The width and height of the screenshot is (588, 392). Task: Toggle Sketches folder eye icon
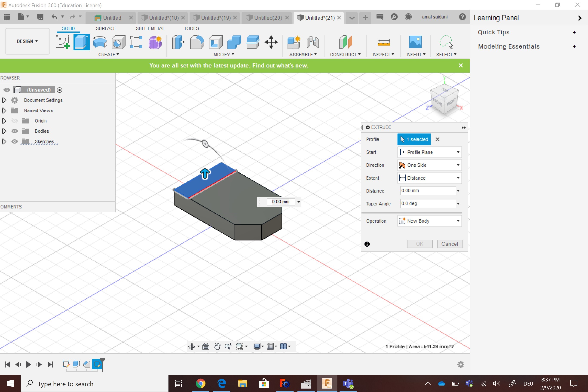pyautogui.click(x=14, y=141)
